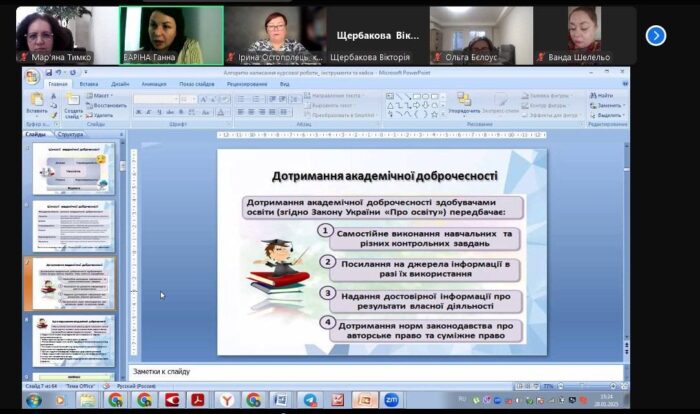The image size is (700, 414).
Task: Switch to the Вставка ribbon tab
Action: coord(89,84)
